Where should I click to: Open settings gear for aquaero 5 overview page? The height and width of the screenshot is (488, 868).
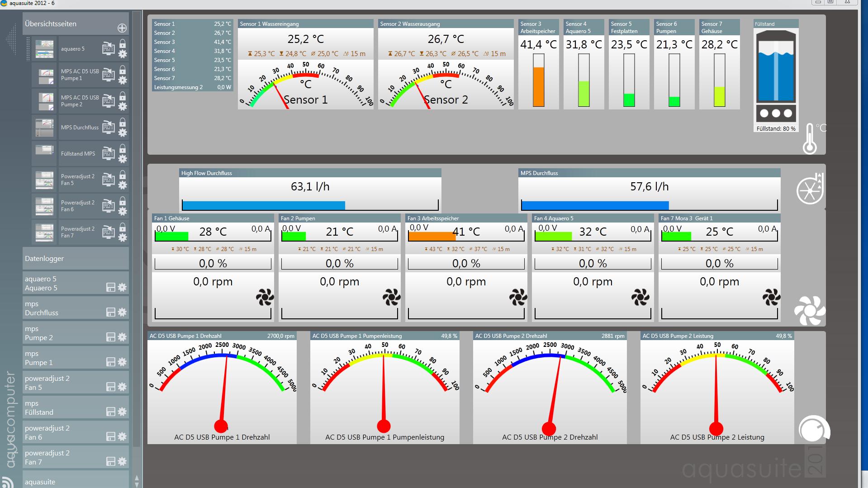coord(123,54)
